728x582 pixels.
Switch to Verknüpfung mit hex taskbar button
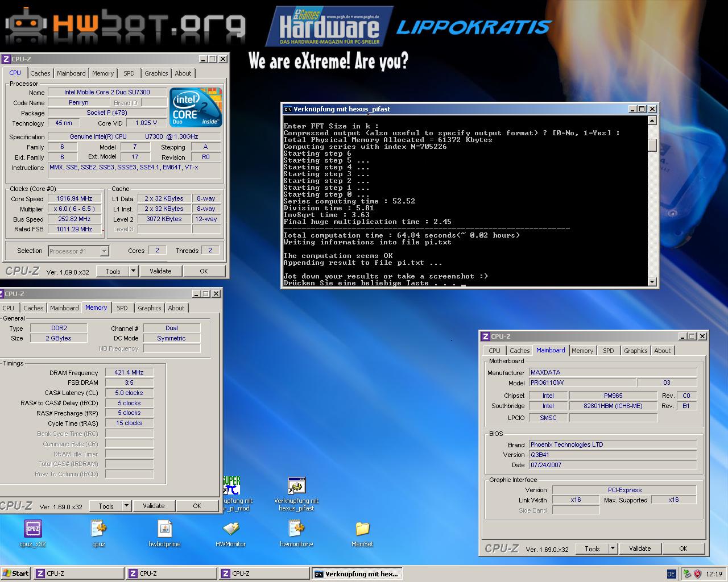(x=357, y=573)
